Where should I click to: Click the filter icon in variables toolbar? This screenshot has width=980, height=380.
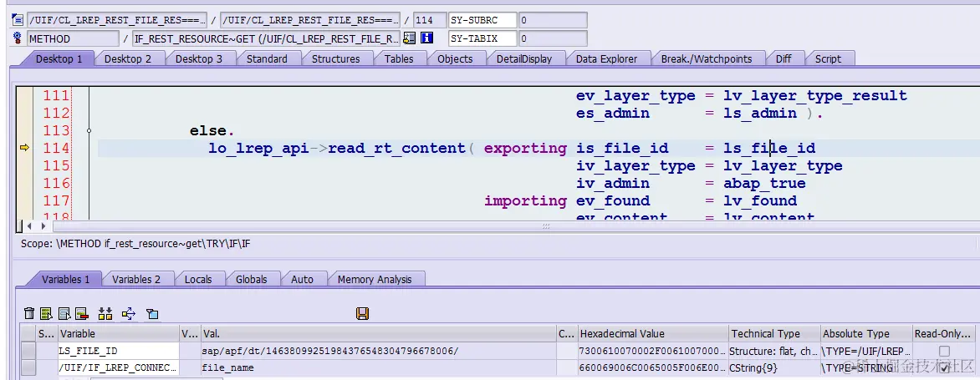[x=152, y=313]
